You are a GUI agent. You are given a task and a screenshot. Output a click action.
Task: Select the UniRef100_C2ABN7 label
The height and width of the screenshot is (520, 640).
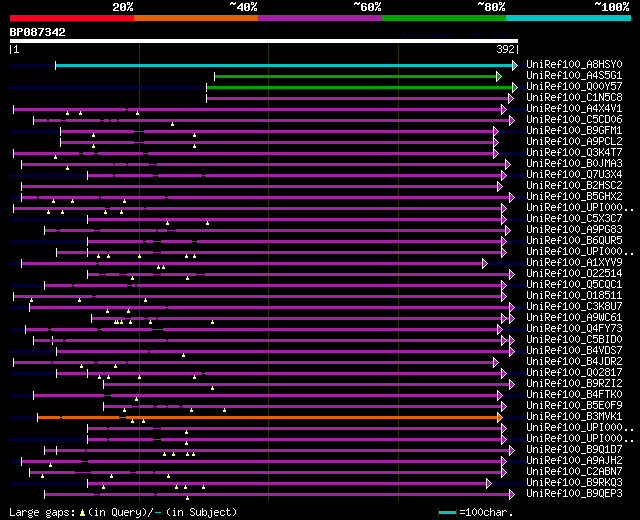(x=574, y=472)
